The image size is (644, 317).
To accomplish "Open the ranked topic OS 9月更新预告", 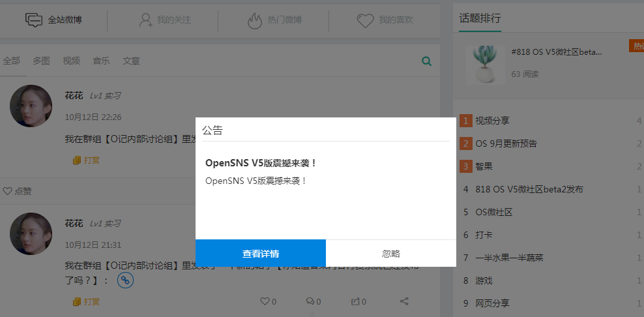I will pos(506,143).
